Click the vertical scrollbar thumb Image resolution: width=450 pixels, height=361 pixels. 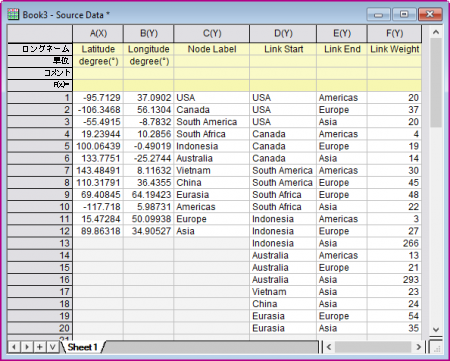tap(436, 83)
